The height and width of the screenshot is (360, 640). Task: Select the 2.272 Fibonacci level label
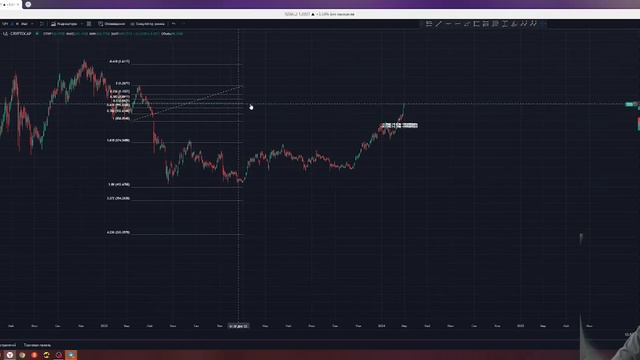tap(118, 198)
